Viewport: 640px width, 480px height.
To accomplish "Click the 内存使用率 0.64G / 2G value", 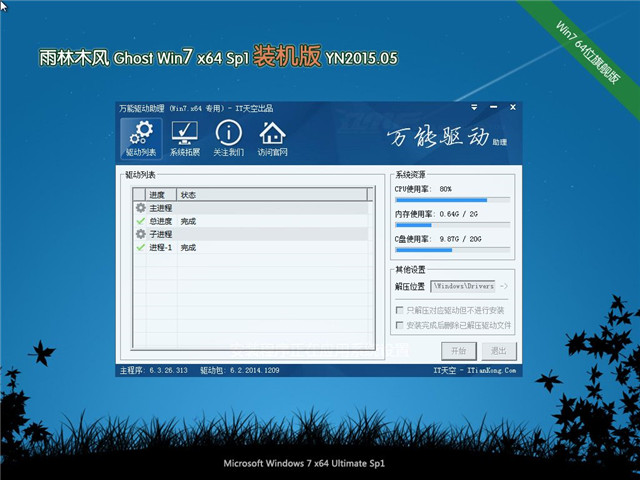I will pos(458,214).
